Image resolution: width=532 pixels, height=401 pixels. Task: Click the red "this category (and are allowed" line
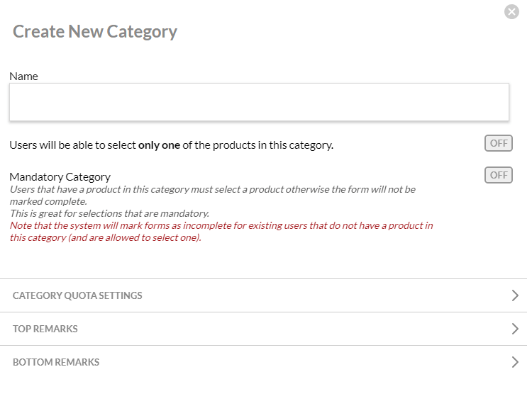105,237
